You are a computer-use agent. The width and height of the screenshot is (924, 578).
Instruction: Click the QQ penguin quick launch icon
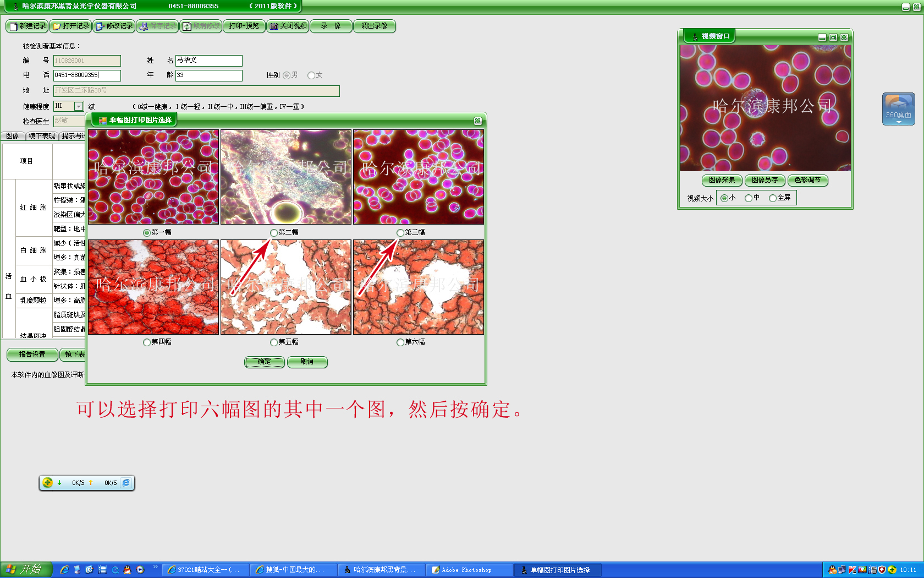pyautogui.click(x=128, y=570)
